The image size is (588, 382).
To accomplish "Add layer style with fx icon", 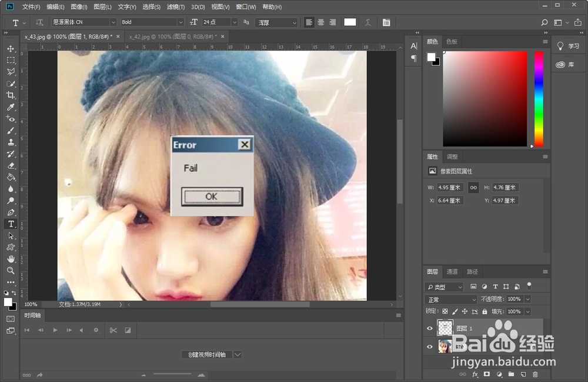I will 475,374.
